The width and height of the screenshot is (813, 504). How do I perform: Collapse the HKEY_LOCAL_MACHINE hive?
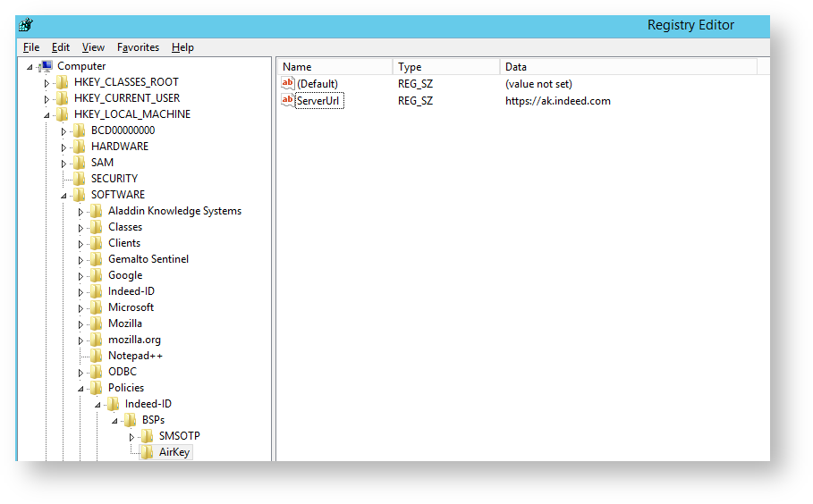click(47, 115)
